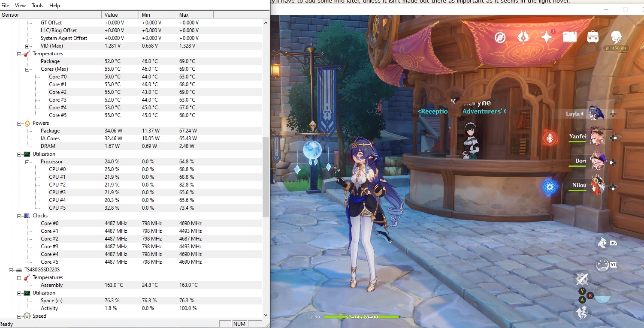Click the HWMonitor vertical scrollbar thumb

(x=266, y=177)
